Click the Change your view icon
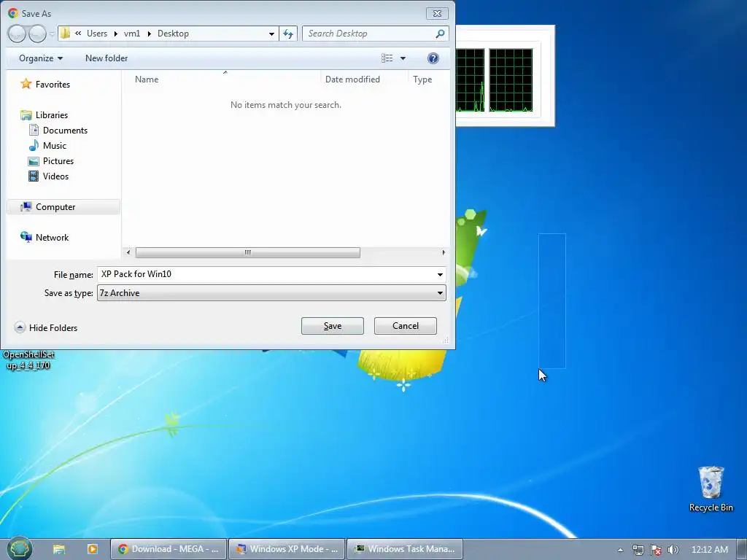This screenshot has height=560, width=747. [x=387, y=58]
